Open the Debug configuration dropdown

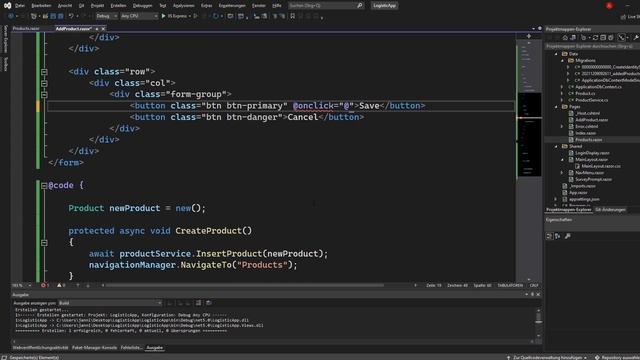[x=106, y=16]
